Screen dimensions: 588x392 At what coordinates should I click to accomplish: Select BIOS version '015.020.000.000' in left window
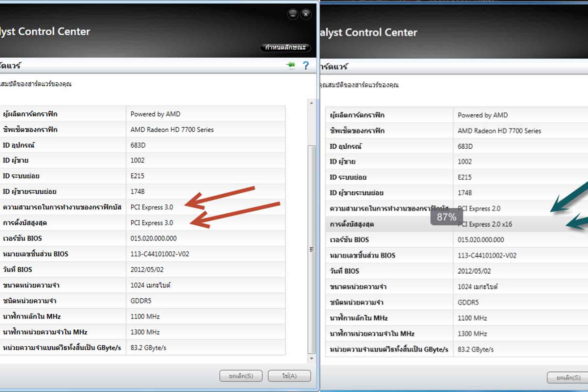(154, 238)
